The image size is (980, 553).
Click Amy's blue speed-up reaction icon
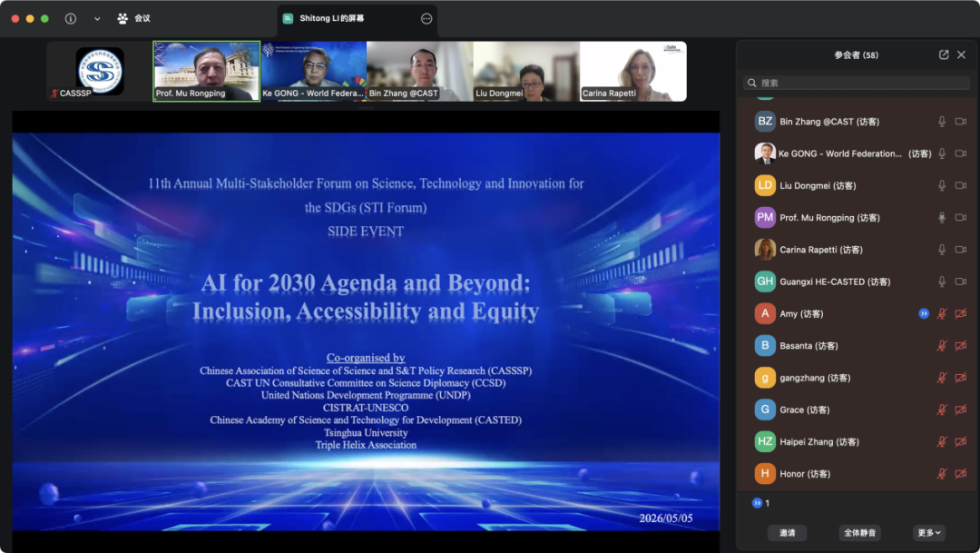pos(924,313)
